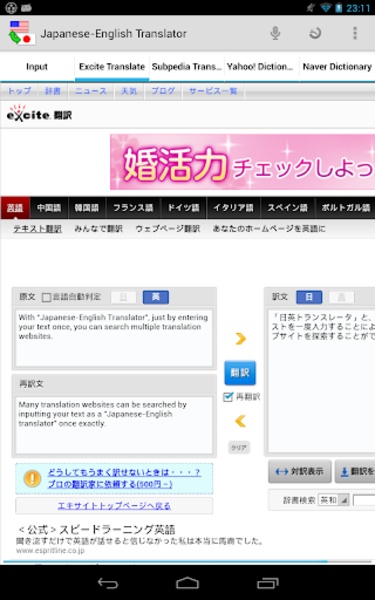375x600 pixels.
Task: Click the download 翻訳を button
Action: (x=355, y=471)
